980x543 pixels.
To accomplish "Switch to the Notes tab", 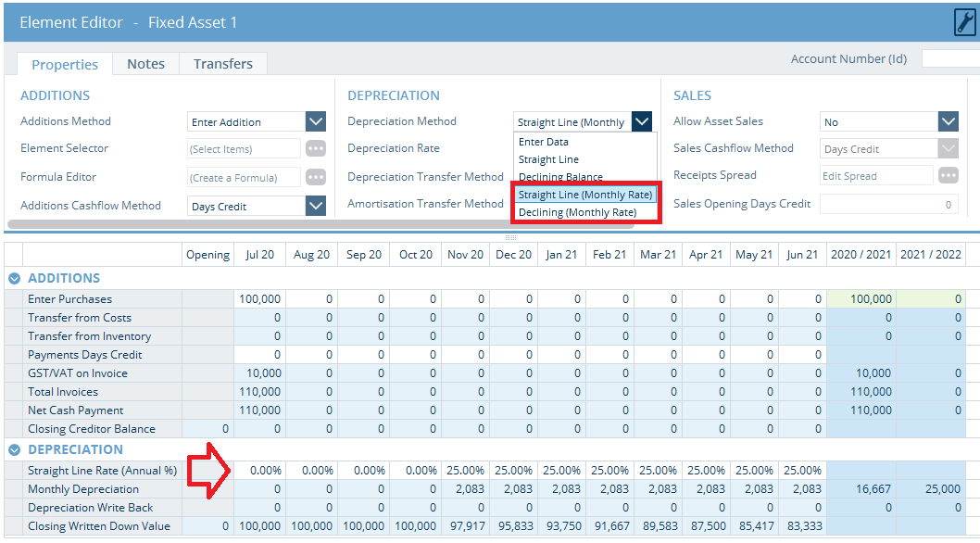I will coord(145,64).
